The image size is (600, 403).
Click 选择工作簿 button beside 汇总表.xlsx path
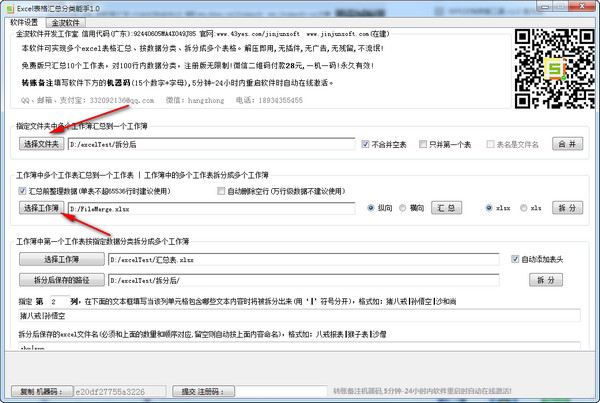tap(62, 259)
